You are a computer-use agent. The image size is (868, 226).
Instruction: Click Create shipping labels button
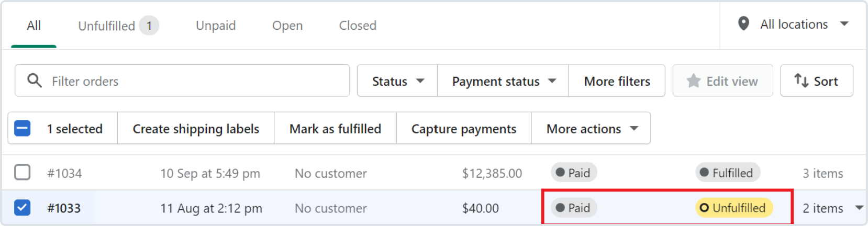pyautogui.click(x=196, y=128)
